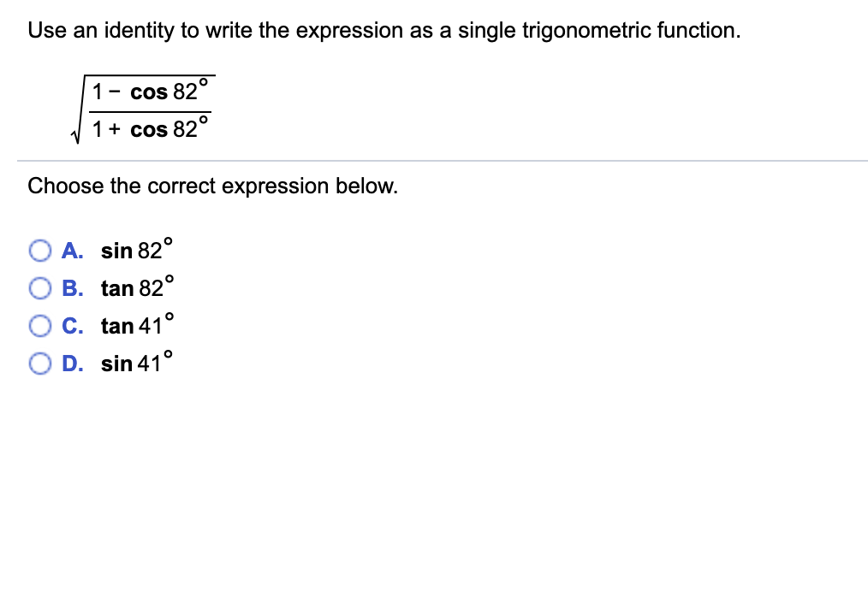This screenshot has height=609, width=868.
Task: Click the Choose the correct expression prompt
Action: (212, 186)
